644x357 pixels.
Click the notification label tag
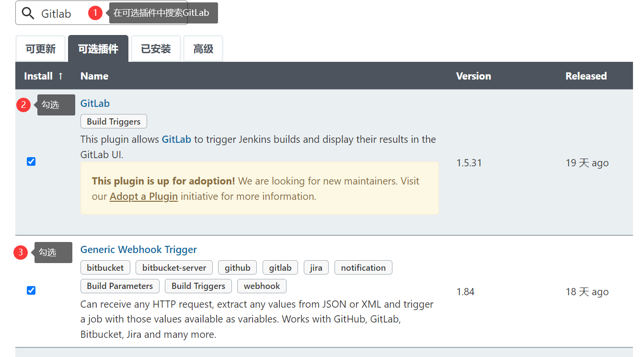pyautogui.click(x=363, y=267)
